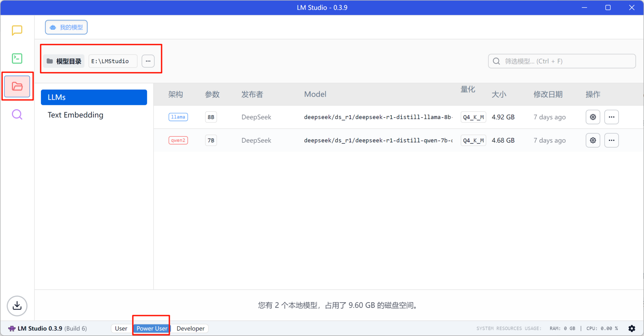This screenshot has height=336, width=644.
Task: Click the 我的模型 button
Action: pos(66,27)
